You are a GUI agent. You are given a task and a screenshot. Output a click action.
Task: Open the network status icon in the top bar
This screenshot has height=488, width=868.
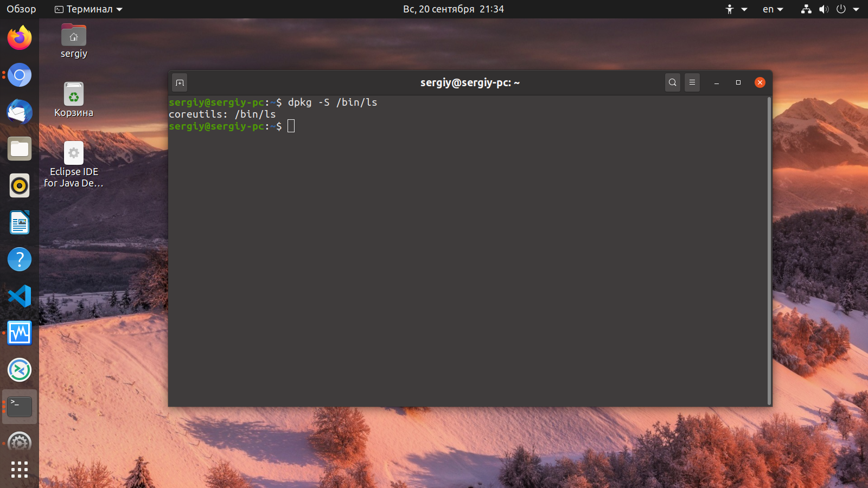tap(807, 9)
